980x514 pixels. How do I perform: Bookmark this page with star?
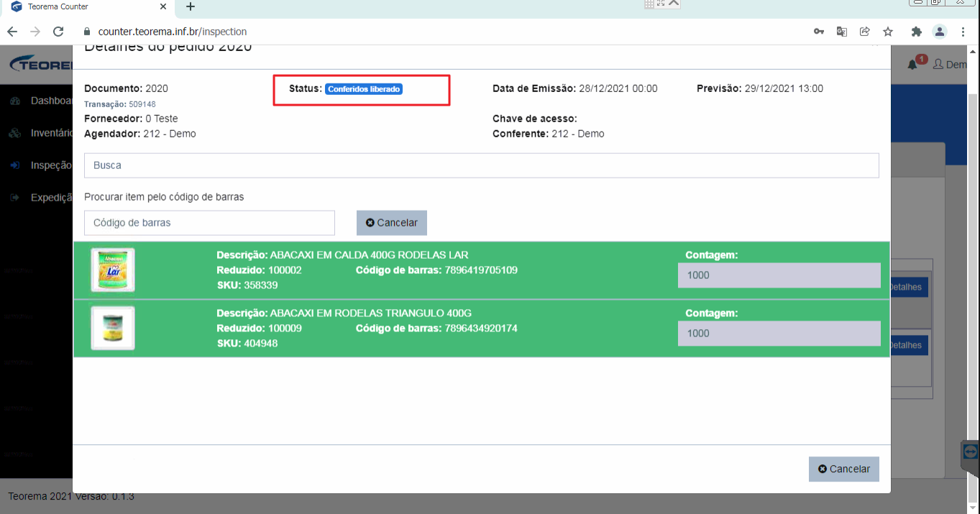[x=888, y=32]
